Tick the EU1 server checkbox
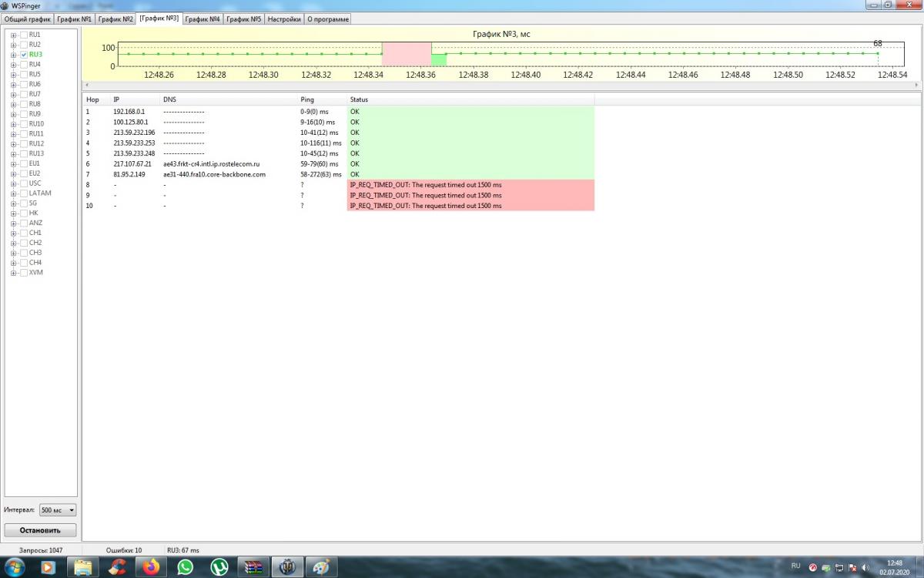924x578 pixels. point(24,163)
